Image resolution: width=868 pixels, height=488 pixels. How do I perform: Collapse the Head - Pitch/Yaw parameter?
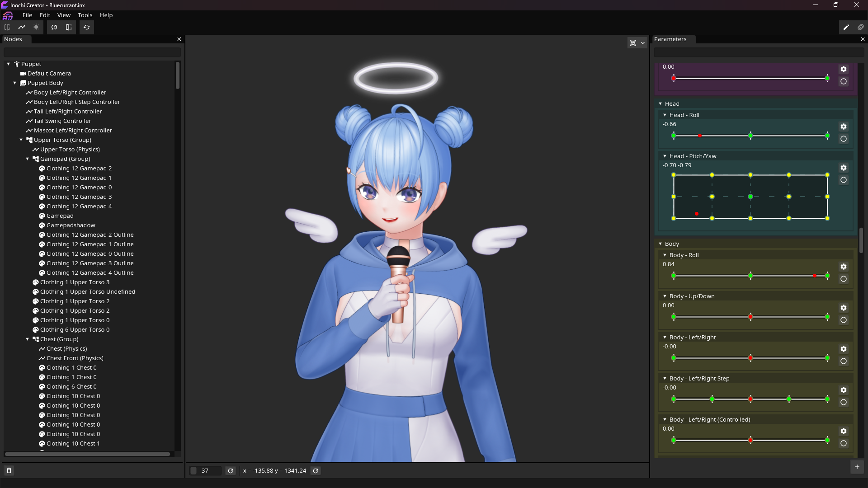(665, 156)
